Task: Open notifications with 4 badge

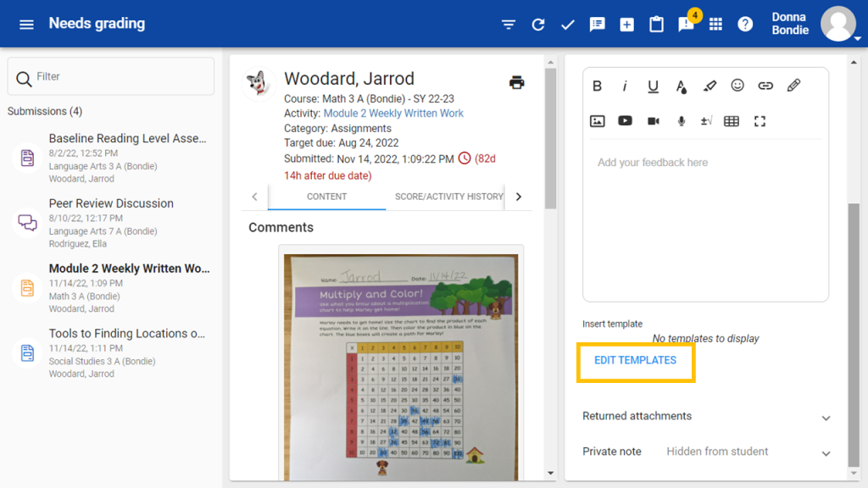Action: [x=687, y=24]
